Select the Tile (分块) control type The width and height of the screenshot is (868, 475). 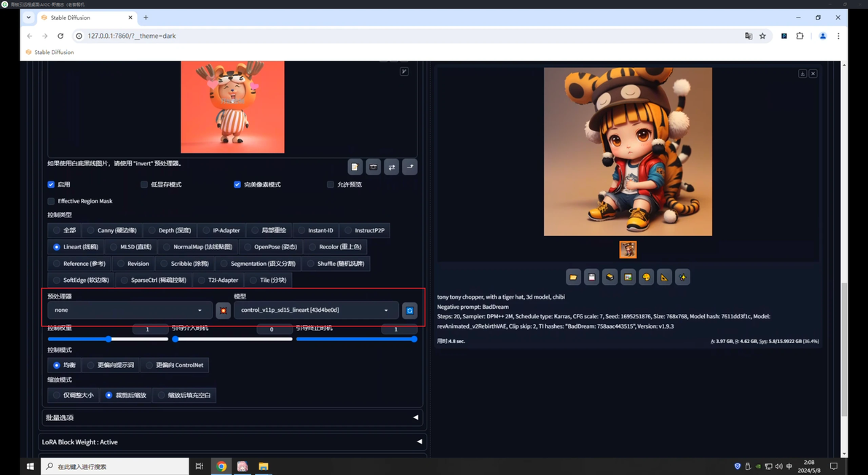pos(268,280)
